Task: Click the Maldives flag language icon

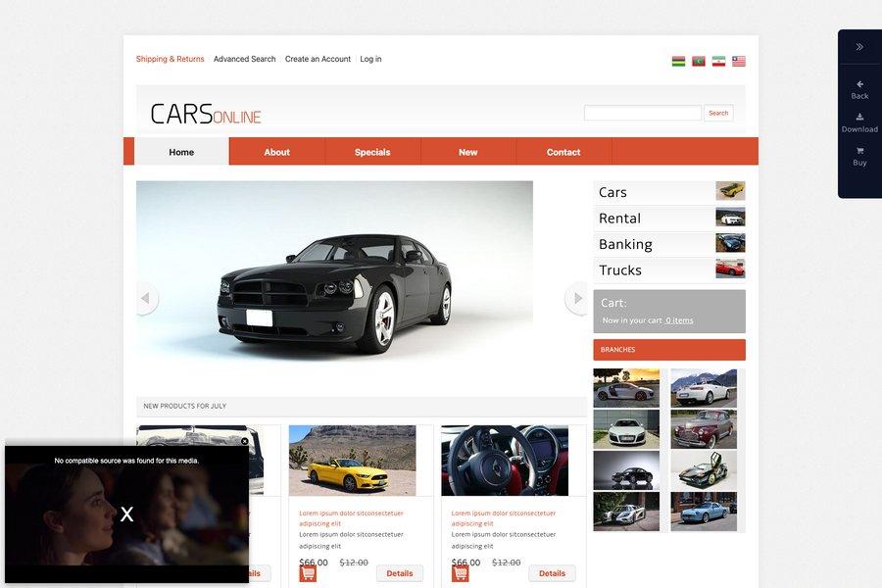Action: (698, 60)
